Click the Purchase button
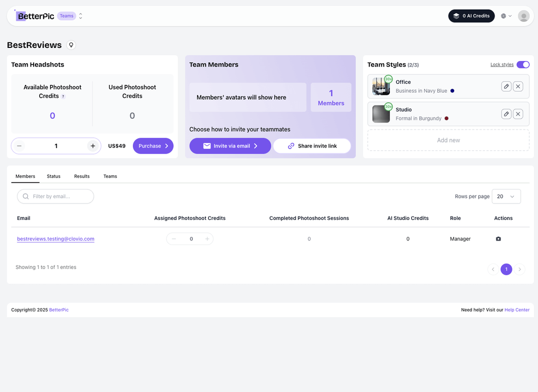Viewport: 538px width, 392px height. 153,146
